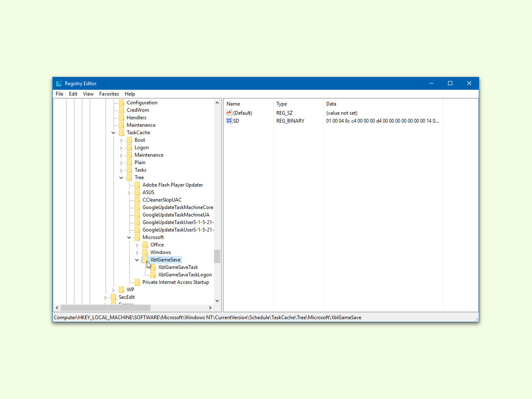The image size is (532, 399).
Task: Click the Boot folder icon
Action: pyautogui.click(x=129, y=140)
